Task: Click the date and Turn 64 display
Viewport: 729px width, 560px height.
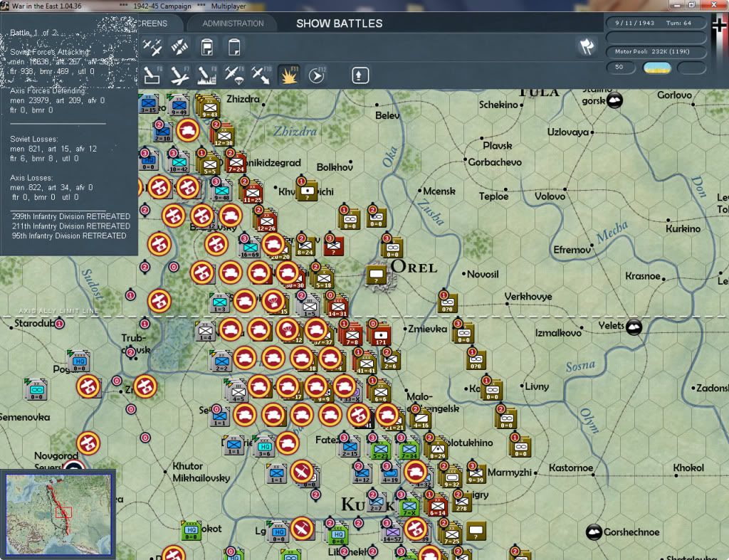Action: coord(656,23)
